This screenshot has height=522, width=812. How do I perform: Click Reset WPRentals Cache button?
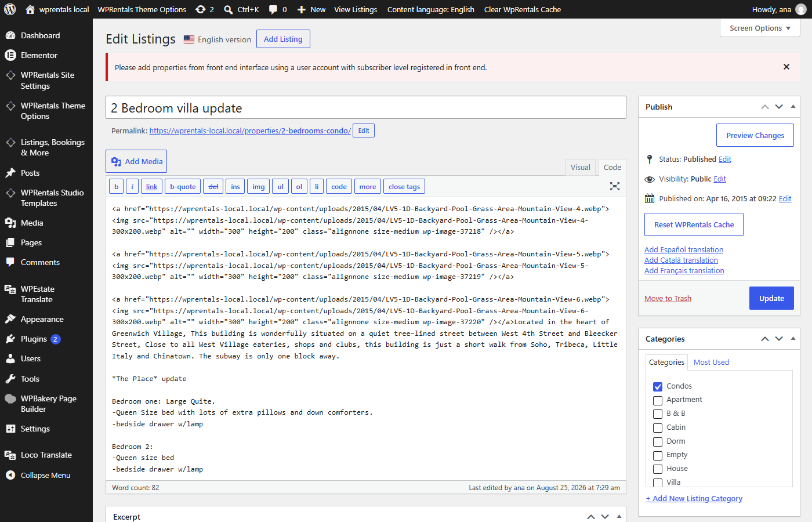[694, 224]
